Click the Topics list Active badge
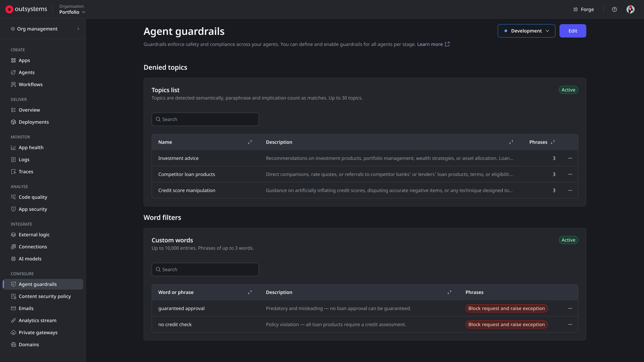The image size is (644, 362). point(568,90)
